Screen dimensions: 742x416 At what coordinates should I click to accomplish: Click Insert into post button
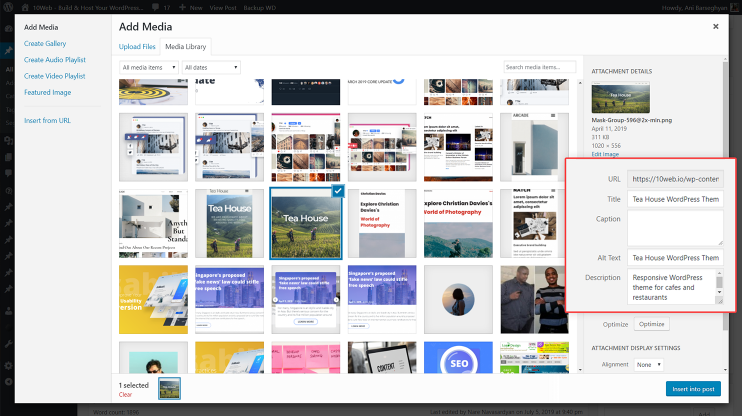(x=693, y=389)
